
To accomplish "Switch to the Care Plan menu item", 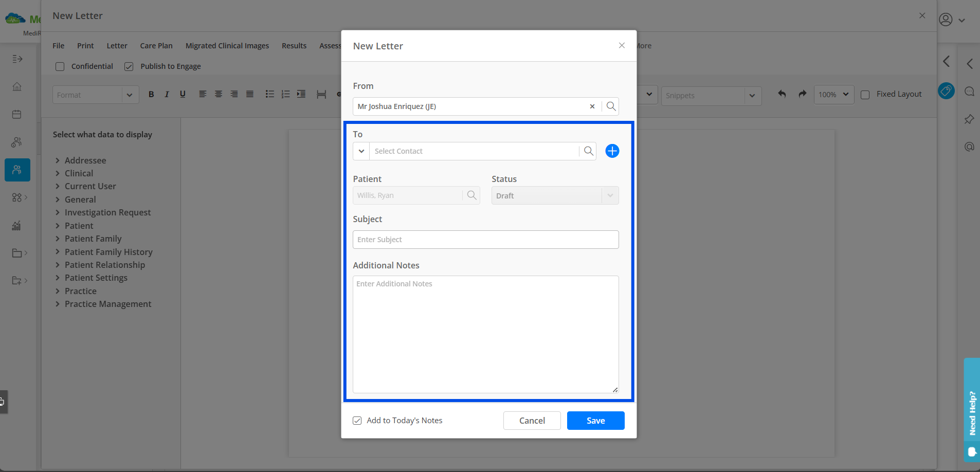I will (156, 45).
